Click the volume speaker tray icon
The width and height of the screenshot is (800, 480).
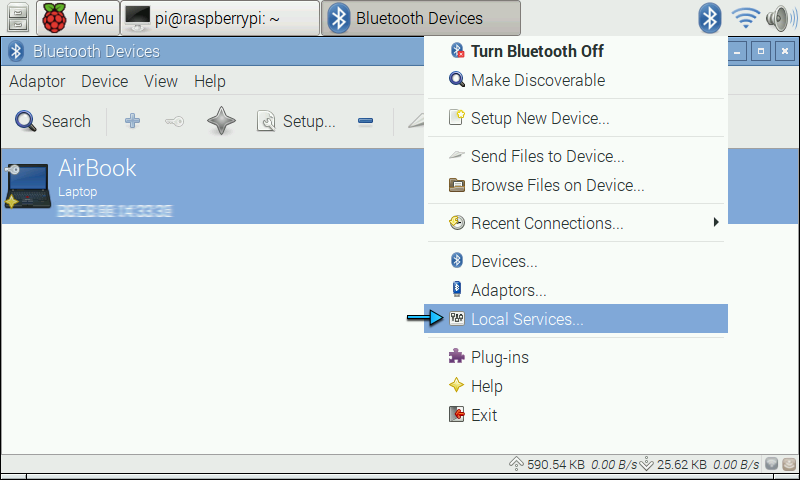[781, 18]
